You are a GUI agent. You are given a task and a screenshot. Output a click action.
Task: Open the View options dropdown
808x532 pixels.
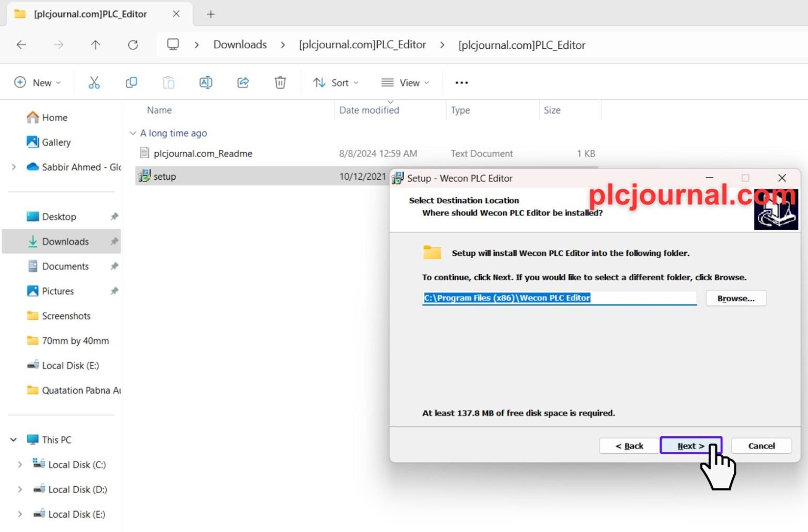click(404, 82)
